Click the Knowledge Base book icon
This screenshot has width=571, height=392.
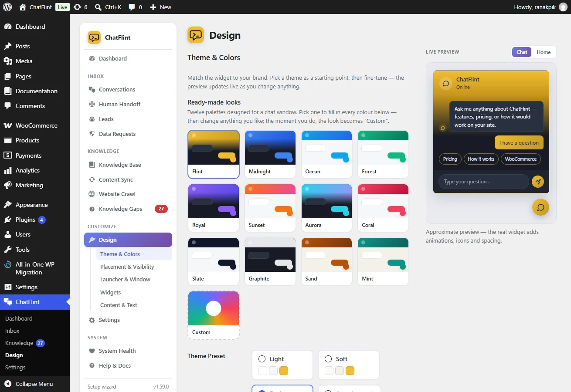pyautogui.click(x=92, y=165)
